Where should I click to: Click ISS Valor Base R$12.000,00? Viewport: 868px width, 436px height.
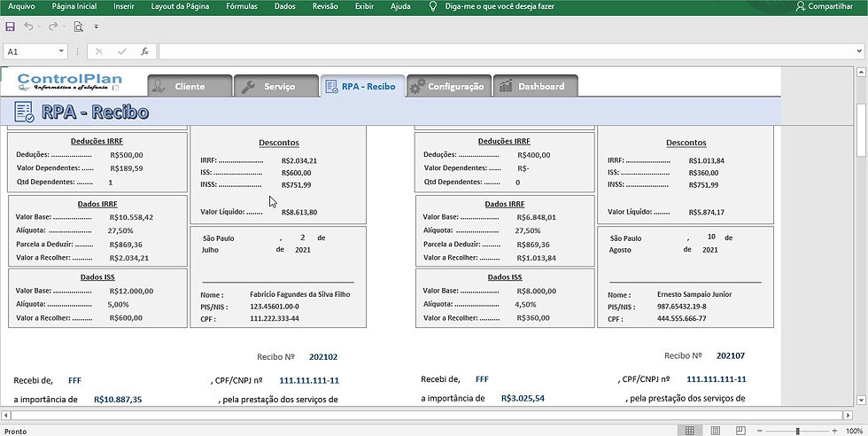131,291
